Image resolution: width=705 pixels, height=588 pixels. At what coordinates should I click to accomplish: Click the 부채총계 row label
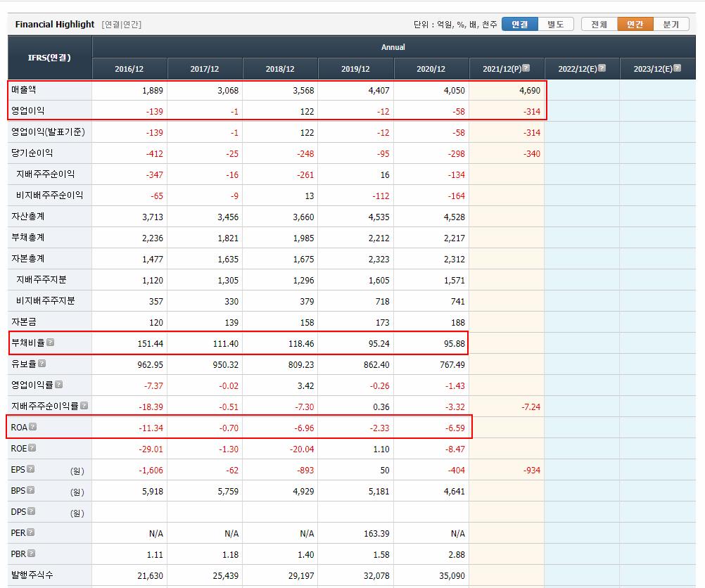click(x=28, y=237)
